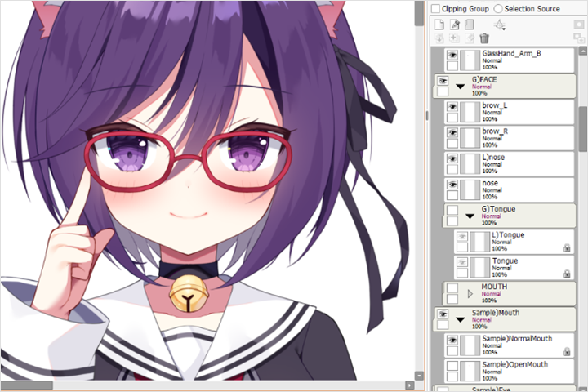The width and height of the screenshot is (588, 392).
Task: Click the layer list scroll up arrow
Action: click(583, 51)
